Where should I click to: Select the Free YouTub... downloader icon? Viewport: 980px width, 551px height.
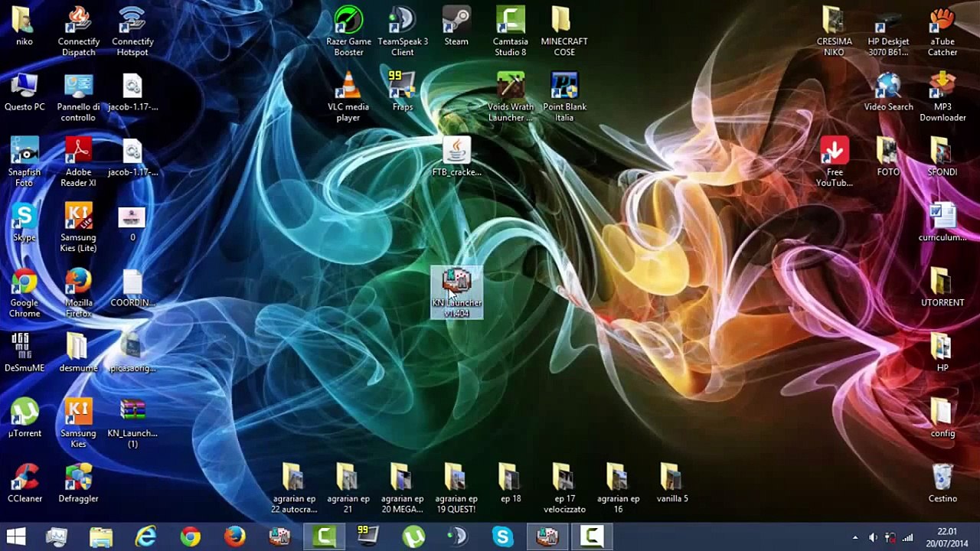coord(834,161)
